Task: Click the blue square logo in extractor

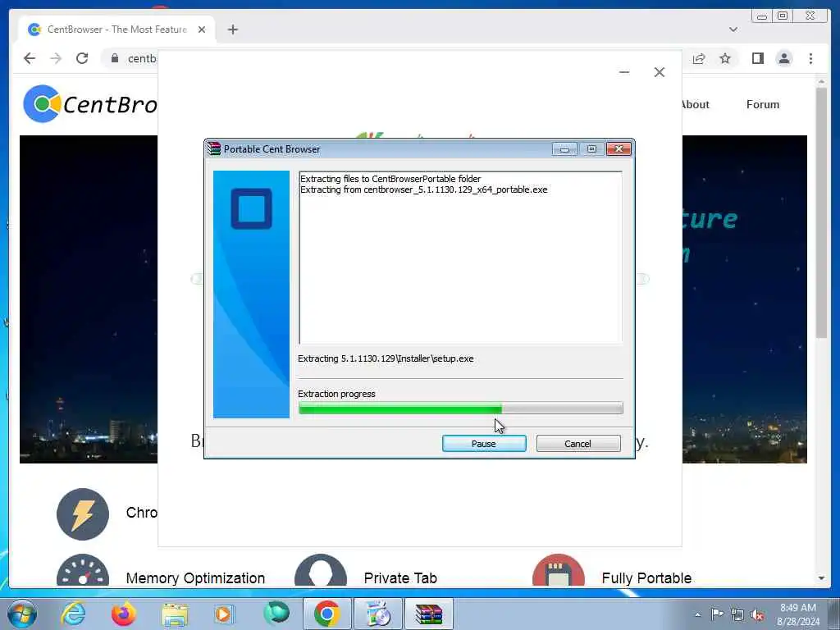Action: click(x=251, y=208)
